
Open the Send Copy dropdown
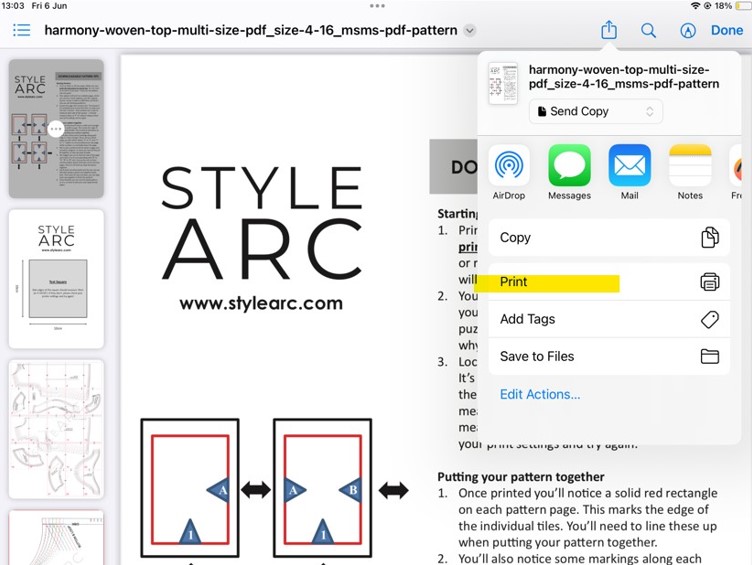pos(596,111)
